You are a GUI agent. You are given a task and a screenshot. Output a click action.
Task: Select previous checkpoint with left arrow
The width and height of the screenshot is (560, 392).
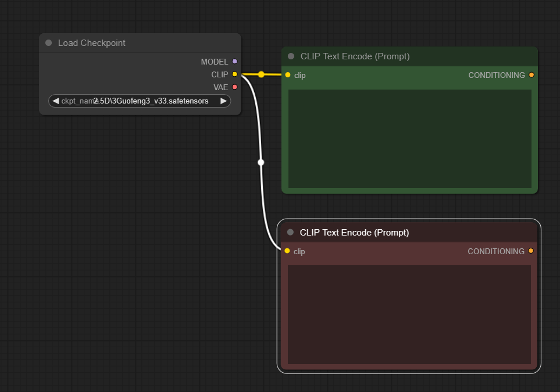[55, 101]
